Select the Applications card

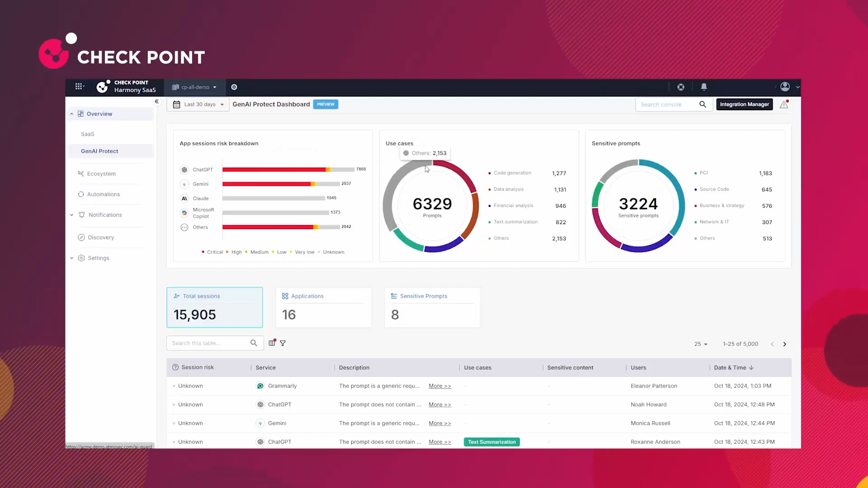click(x=324, y=307)
